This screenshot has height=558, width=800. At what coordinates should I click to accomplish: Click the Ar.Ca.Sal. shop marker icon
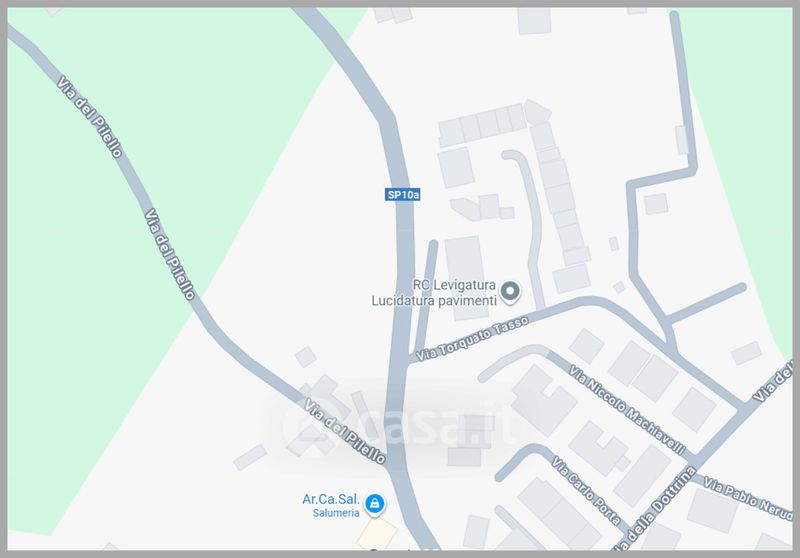375,505
